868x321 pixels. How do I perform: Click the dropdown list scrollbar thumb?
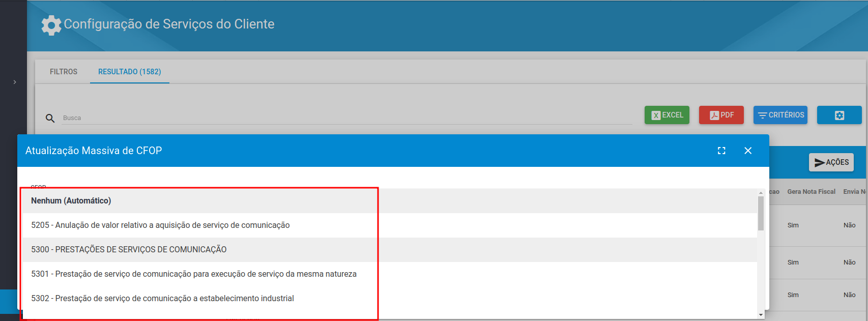point(761,213)
